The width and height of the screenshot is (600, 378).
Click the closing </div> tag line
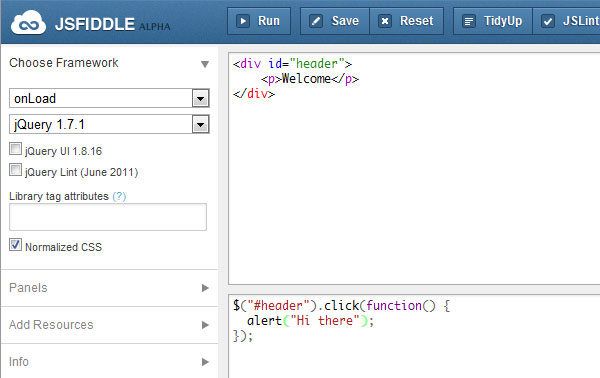pos(254,94)
